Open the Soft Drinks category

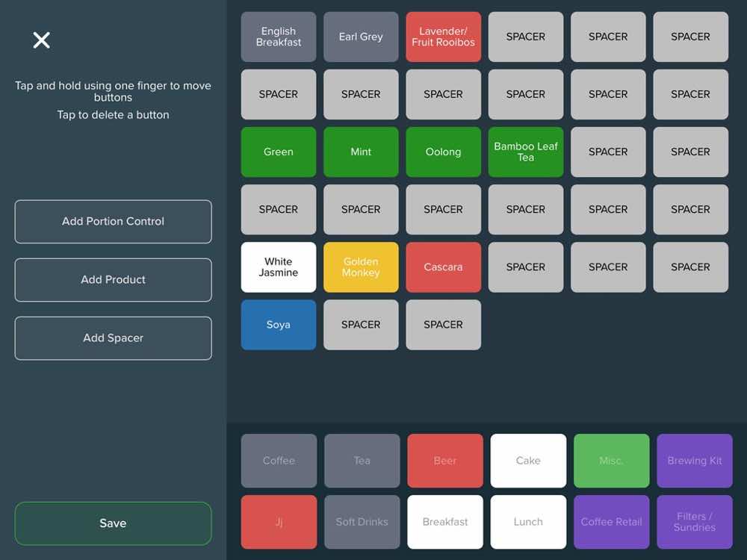click(x=362, y=522)
